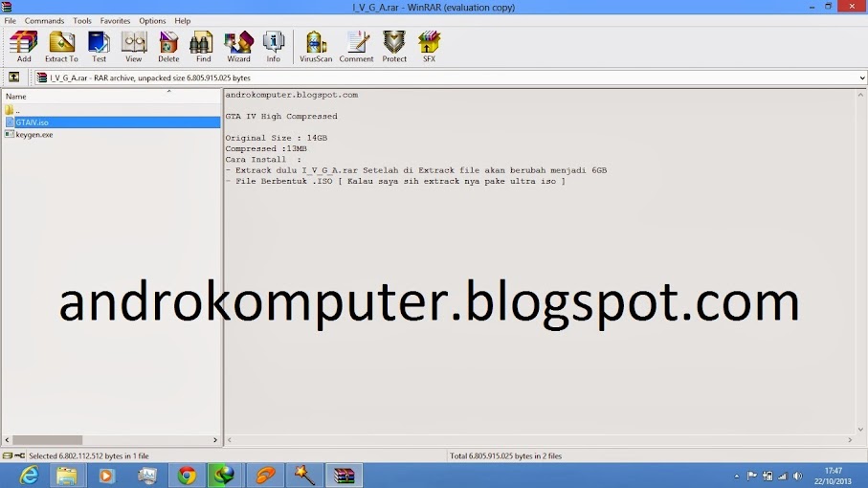Show archive Info
The width and height of the screenshot is (868, 488).
click(x=274, y=47)
